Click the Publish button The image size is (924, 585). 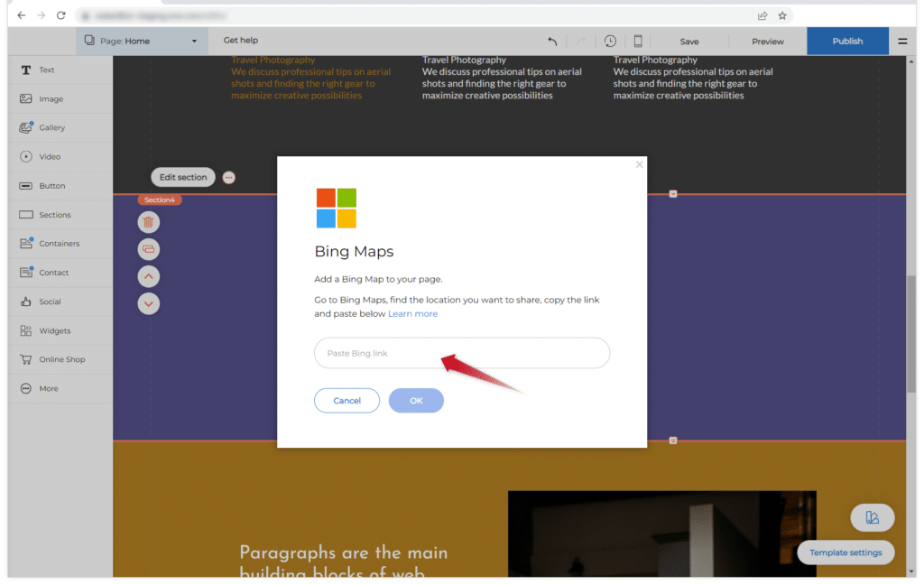[847, 41]
